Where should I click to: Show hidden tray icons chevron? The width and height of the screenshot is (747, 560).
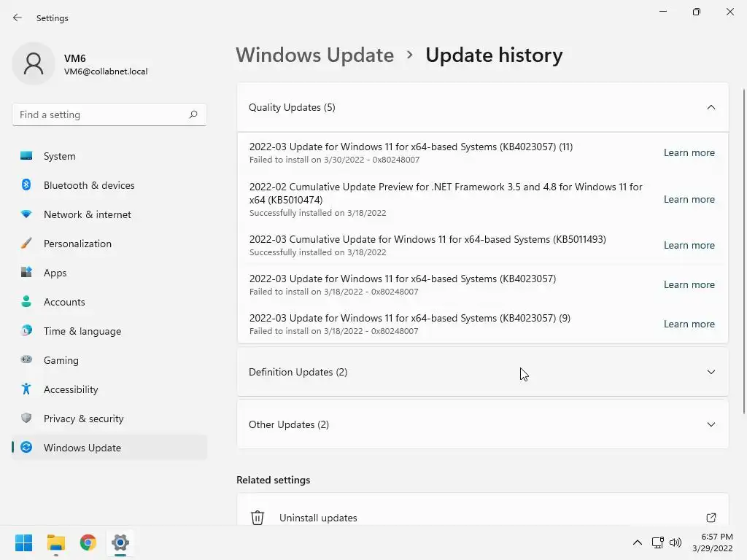(637, 542)
